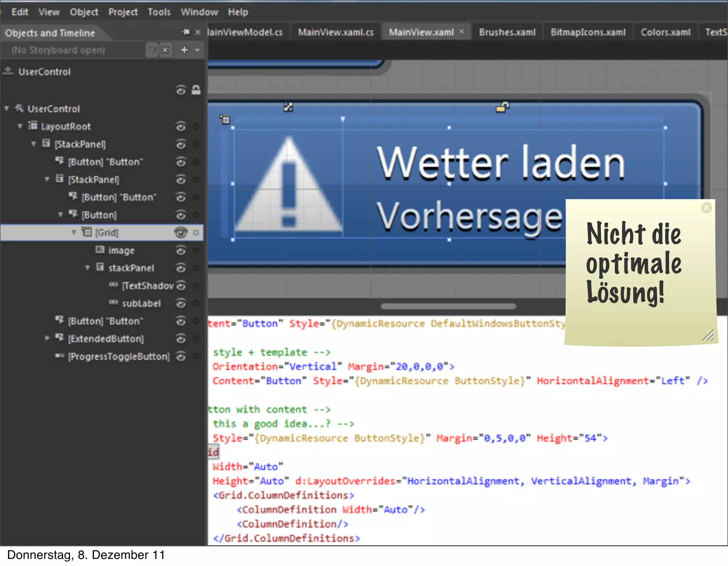Click the resize icon at top of artboard
Screen dimensions: 728x566
[288, 107]
